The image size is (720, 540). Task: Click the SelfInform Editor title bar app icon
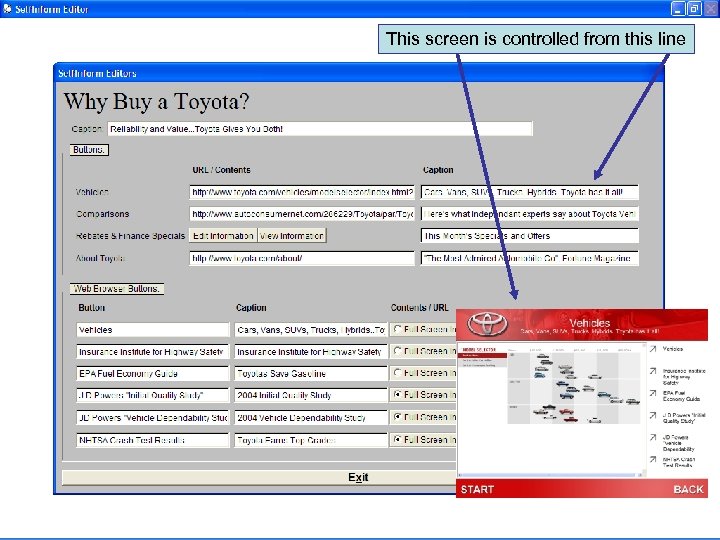tap(7, 9)
